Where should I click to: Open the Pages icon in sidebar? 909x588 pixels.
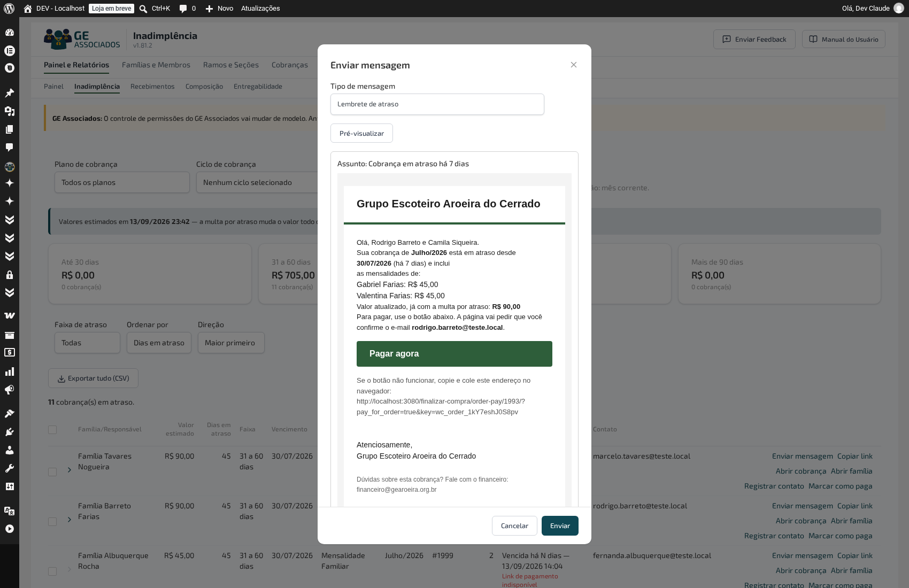click(10, 129)
